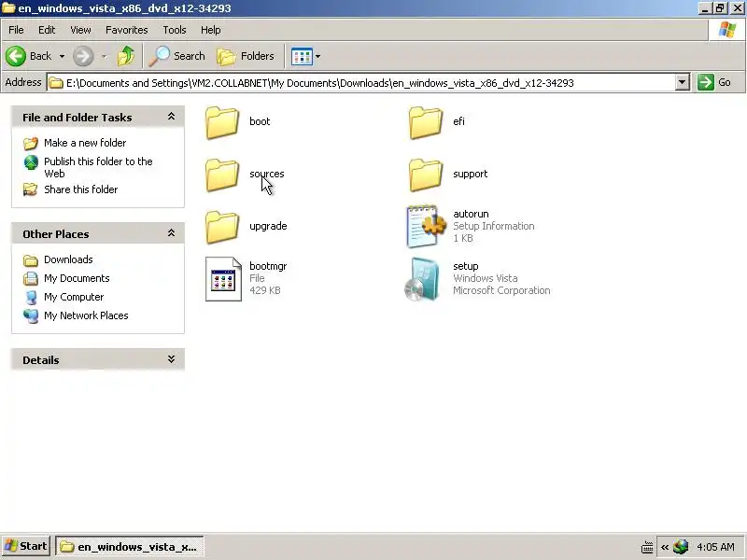Collapse the File and Folder Tasks panel
Image resolution: width=747 pixels, height=560 pixels.
coord(171,117)
